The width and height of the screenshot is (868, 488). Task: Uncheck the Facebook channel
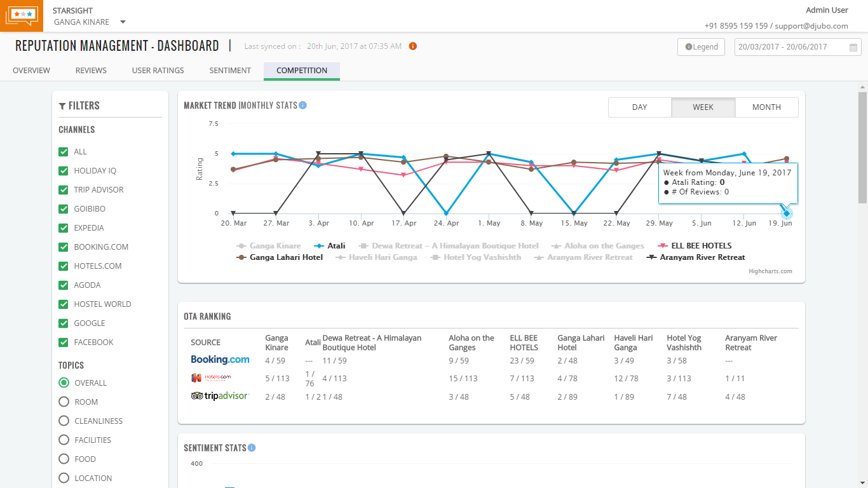[x=64, y=342]
